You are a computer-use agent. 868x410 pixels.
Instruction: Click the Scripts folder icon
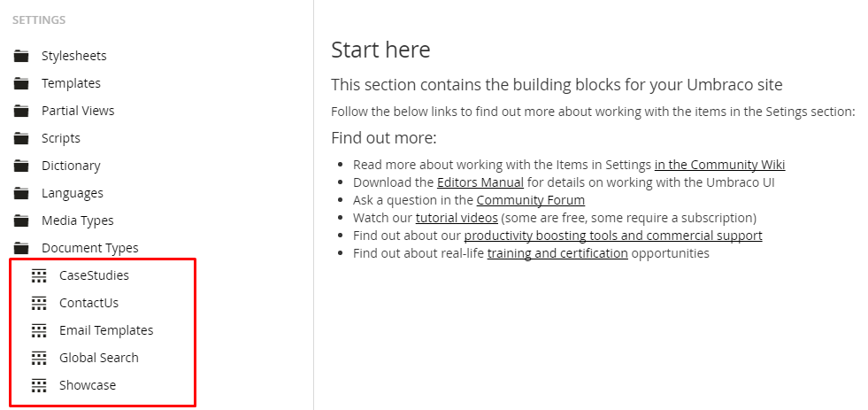tap(21, 138)
